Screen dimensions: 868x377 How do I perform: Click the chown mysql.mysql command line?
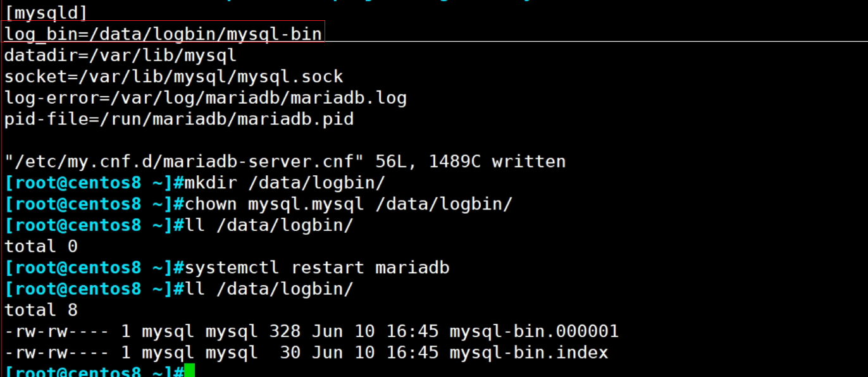[348, 204]
